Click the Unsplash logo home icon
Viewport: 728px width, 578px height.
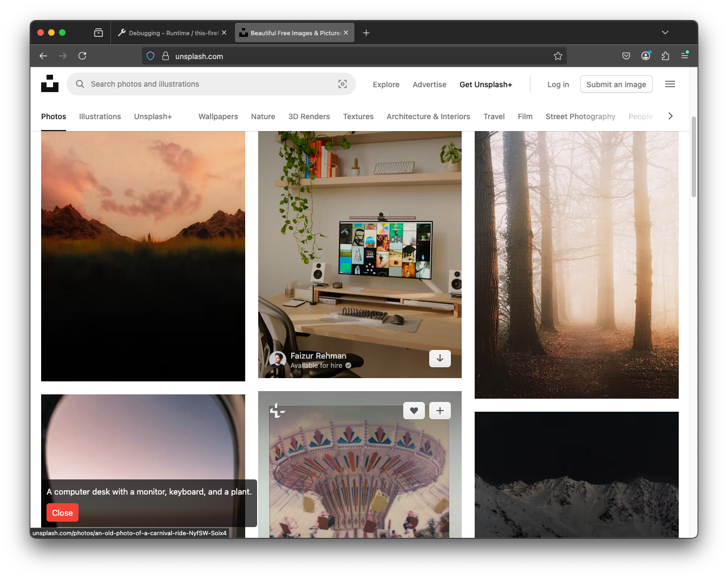(x=50, y=83)
